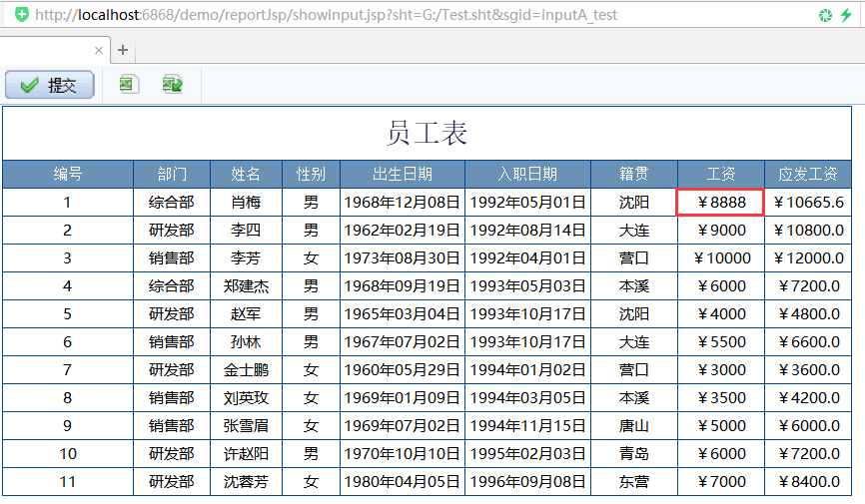Image resolution: width=865 pixels, height=504 pixels.
Task: Select the name cell 张雪眉
Action: click(x=246, y=426)
